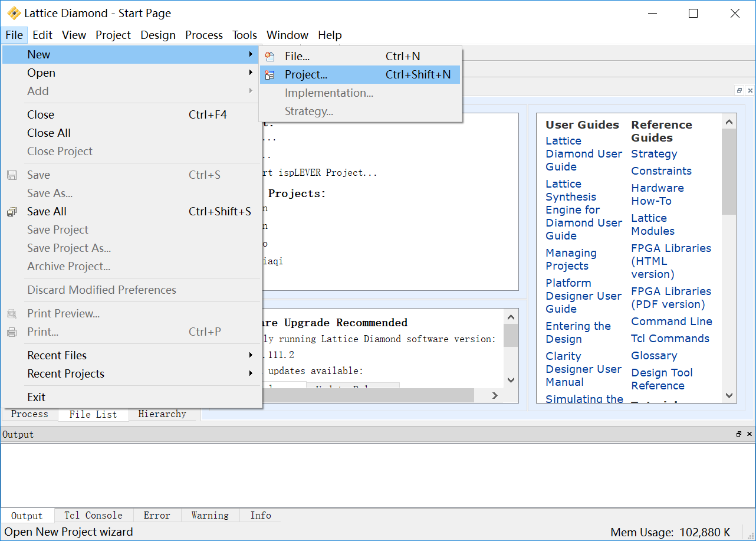
Task: Open the Clarity Designer User Manual link
Action: (584, 369)
